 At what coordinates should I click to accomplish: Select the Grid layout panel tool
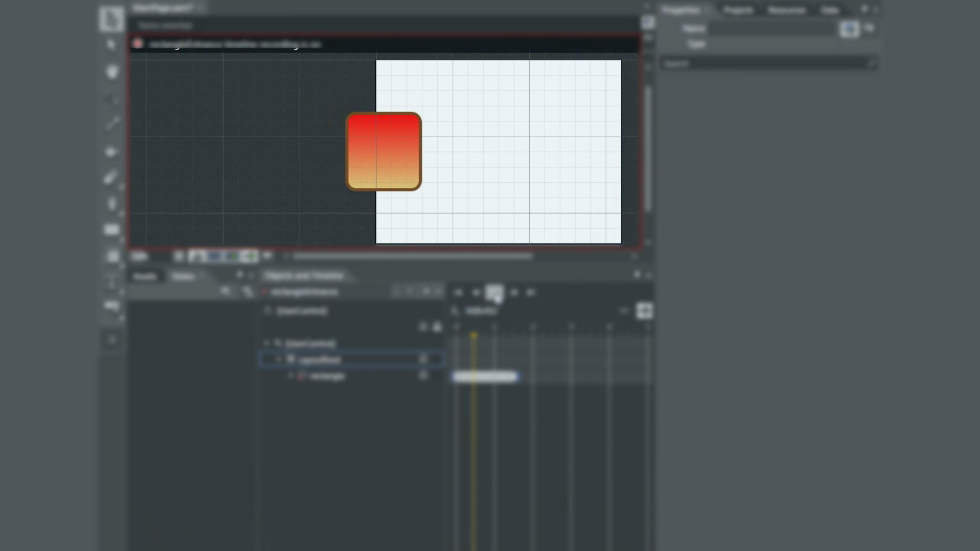pos(112,256)
